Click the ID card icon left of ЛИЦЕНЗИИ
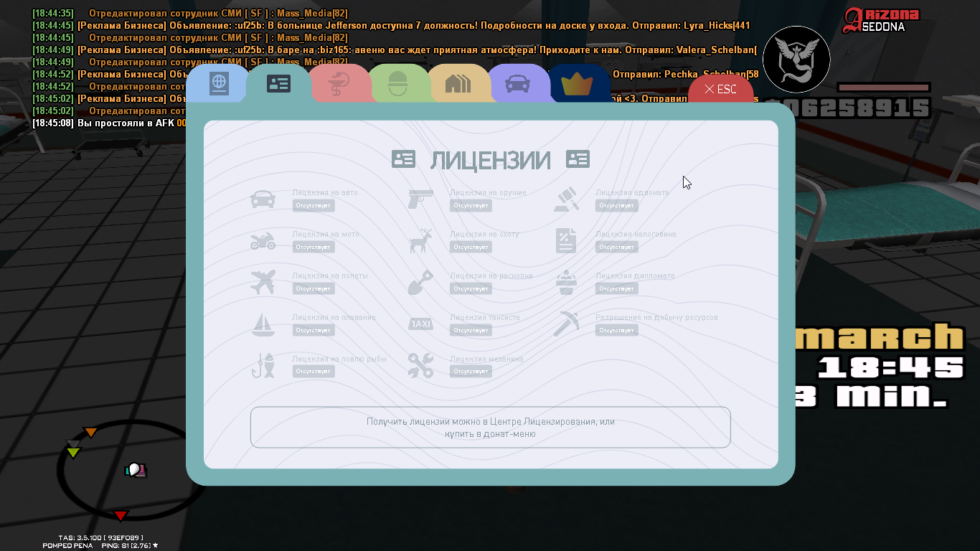This screenshot has height=551, width=980. (403, 159)
